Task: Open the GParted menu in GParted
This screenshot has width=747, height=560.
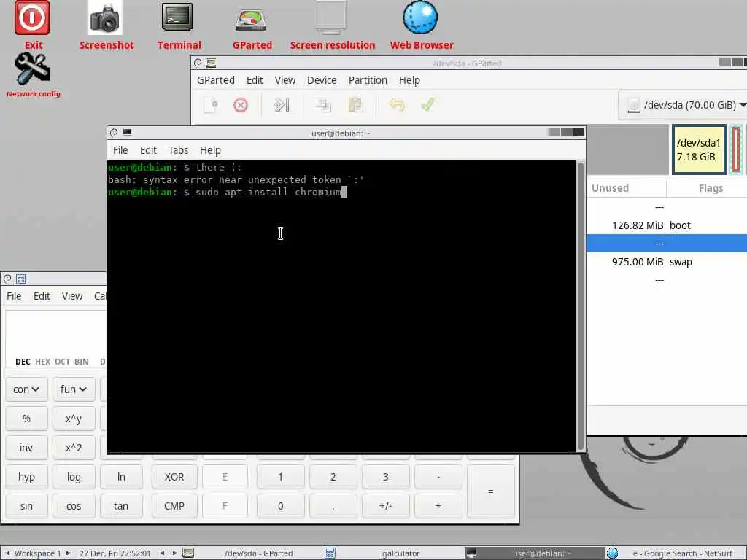Action: (216, 80)
